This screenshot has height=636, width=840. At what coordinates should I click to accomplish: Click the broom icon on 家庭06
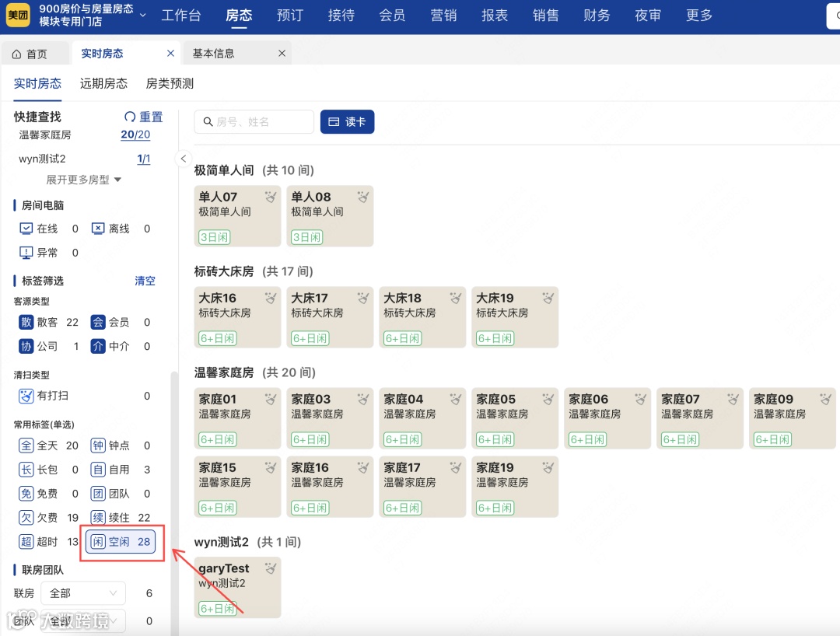[x=641, y=399]
